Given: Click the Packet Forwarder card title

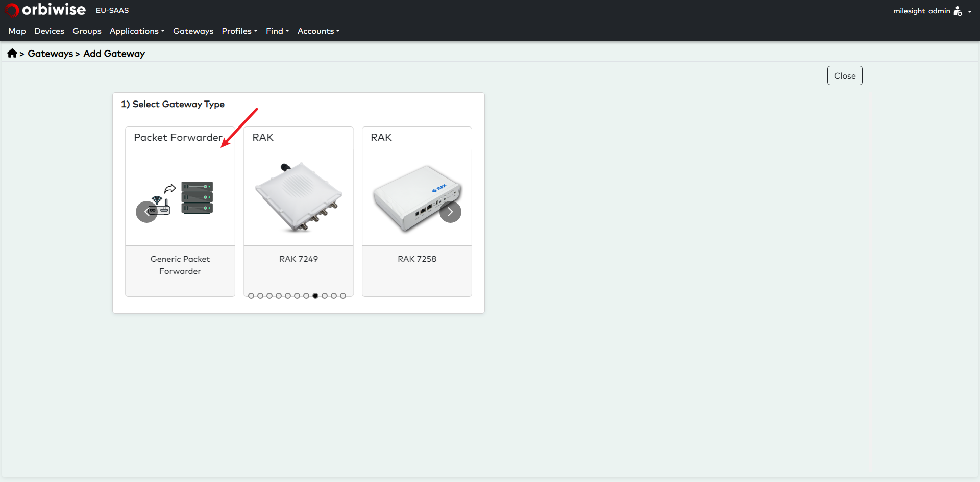Looking at the screenshot, I should pos(178,137).
